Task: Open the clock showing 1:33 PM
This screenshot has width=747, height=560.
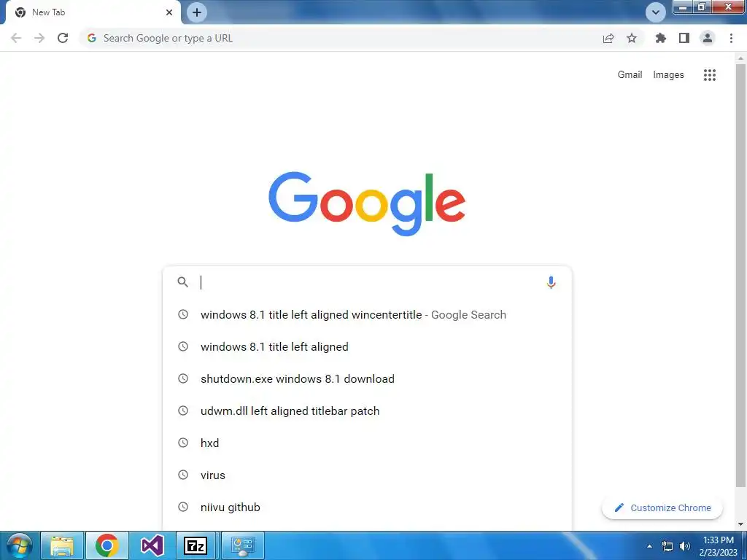Action: point(719,546)
